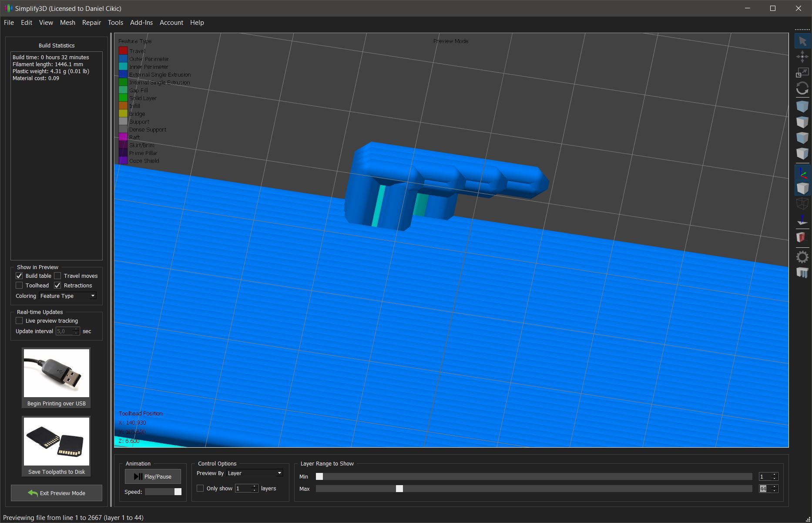The image size is (812, 523).
Task: Activate the scale model tool
Action: pyautogui.click(x=802, y=72)
